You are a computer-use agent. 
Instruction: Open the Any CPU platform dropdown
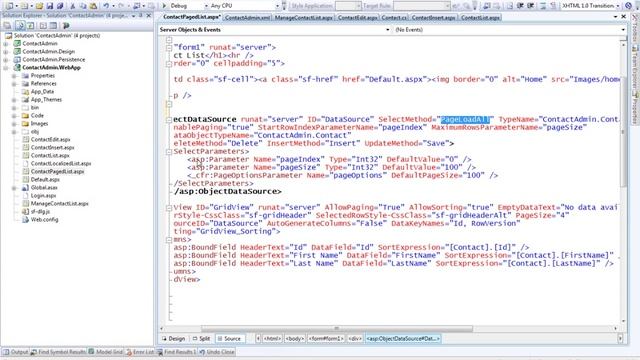click(x=278, y=6)
